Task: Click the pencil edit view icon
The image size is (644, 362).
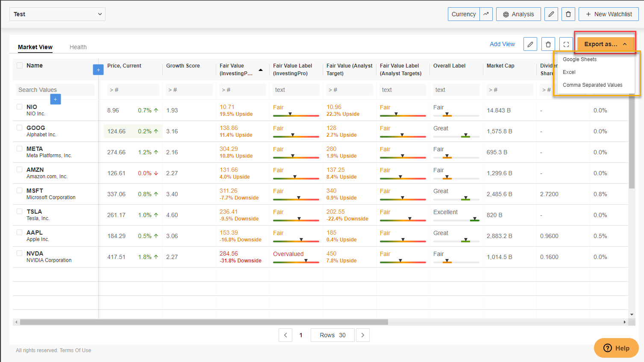Action: point(530,44)
